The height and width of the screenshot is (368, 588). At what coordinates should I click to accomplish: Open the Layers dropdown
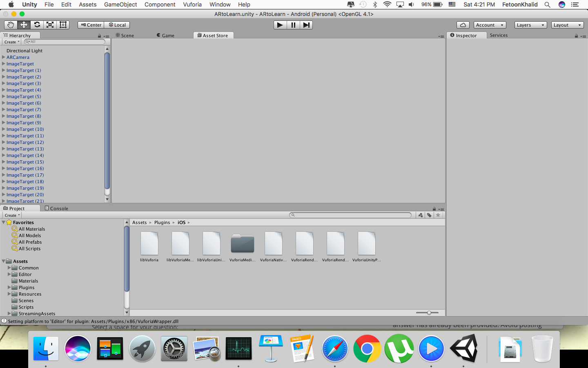(530, 25)
